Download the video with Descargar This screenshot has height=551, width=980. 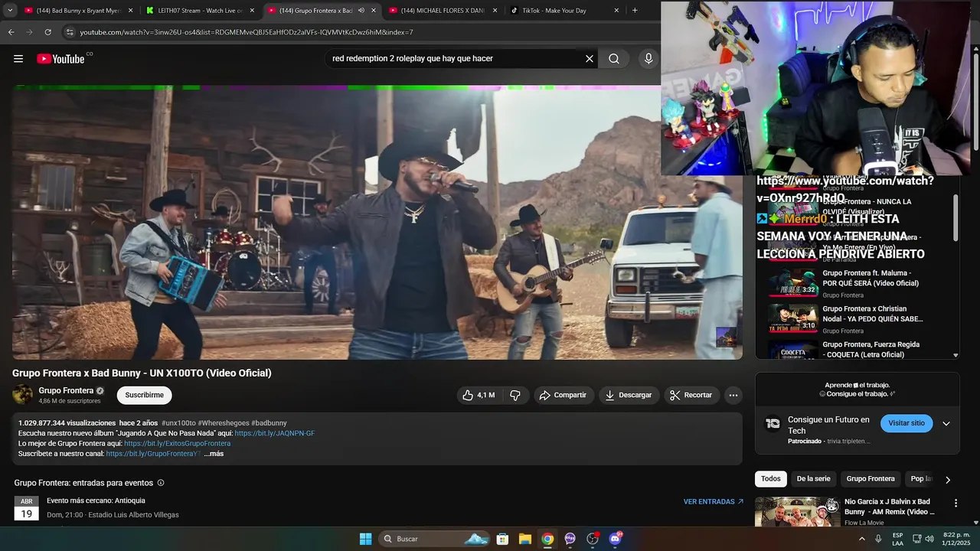[x=628, y=395]
